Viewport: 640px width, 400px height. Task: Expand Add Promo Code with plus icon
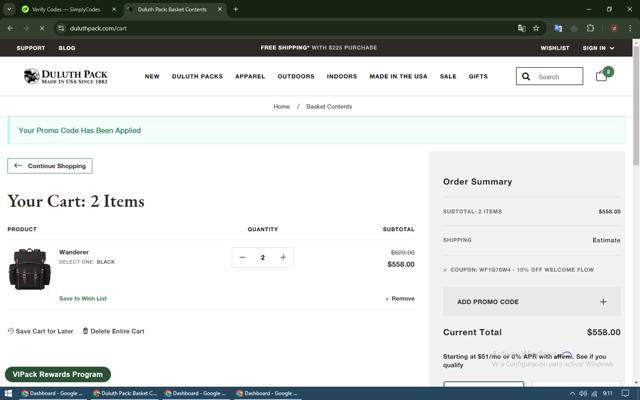click(603, 302)
